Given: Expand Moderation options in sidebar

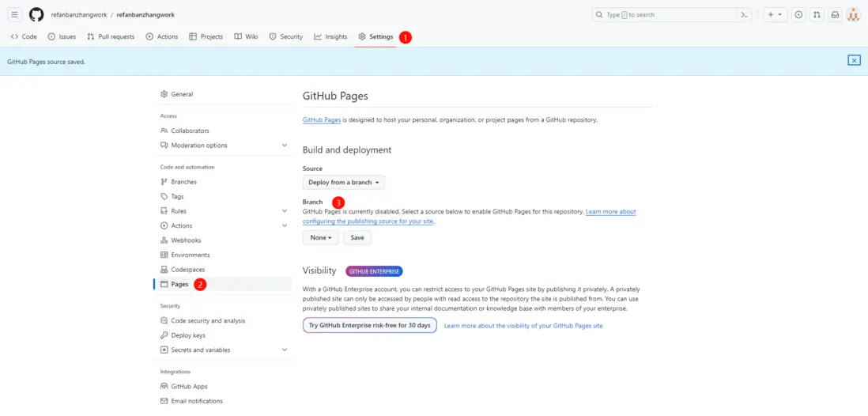Looking at the screenshot, I should click(x=284, y=146).
